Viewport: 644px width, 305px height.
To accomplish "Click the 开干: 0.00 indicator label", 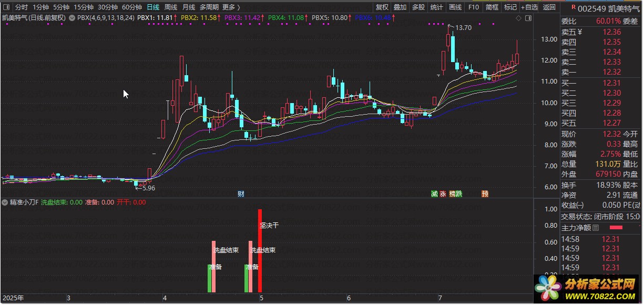I will pos(131,202).
